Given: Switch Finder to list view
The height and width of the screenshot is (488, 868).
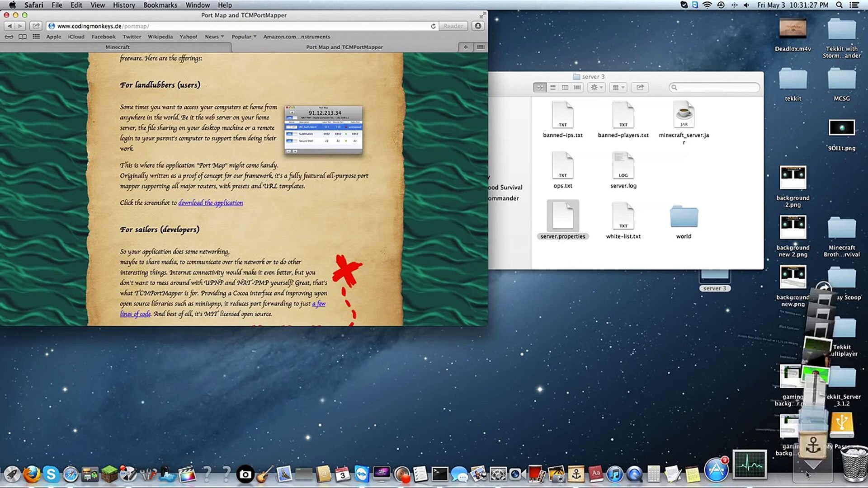Looking at the screenshot, I should click(x=552, y=87).
